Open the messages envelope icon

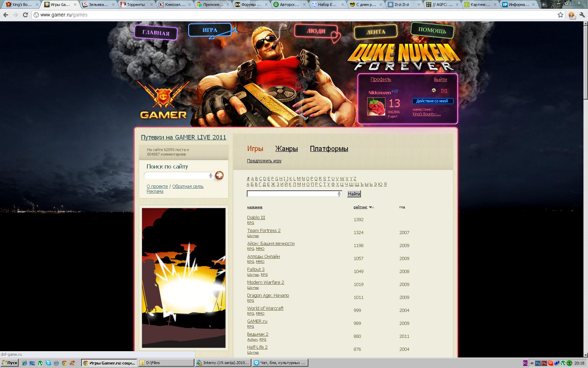click(444, 91)
